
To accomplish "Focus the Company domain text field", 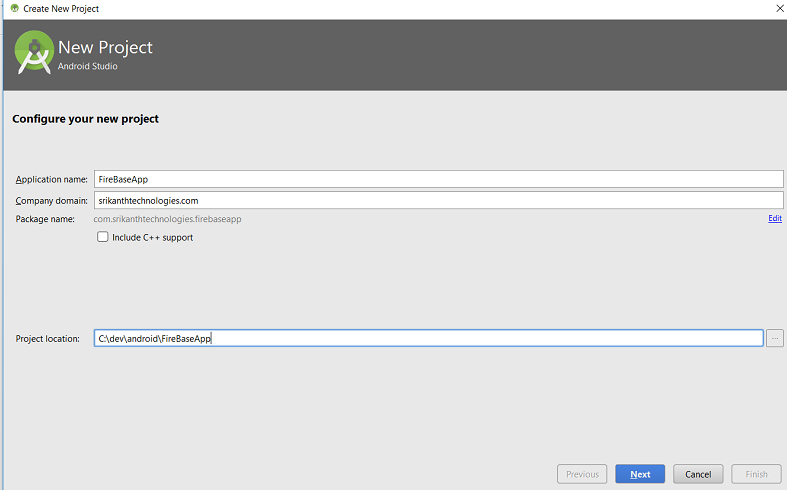I will pyautogui.click(x=438, y=200).
